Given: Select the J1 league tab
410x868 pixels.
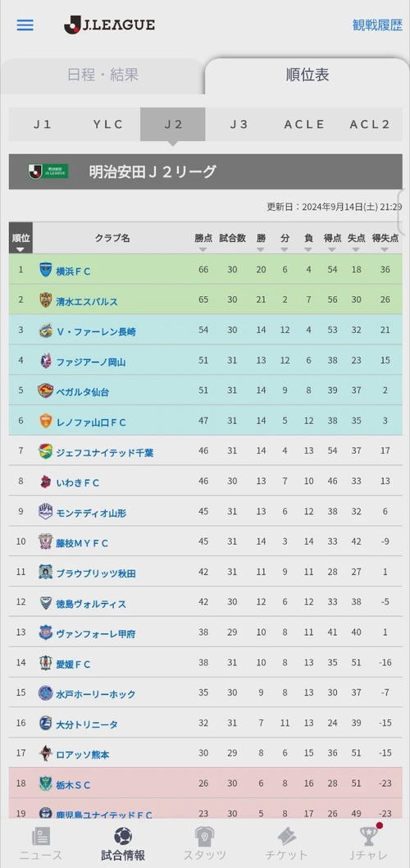Looking at the screenshot, I should (42, 125).
